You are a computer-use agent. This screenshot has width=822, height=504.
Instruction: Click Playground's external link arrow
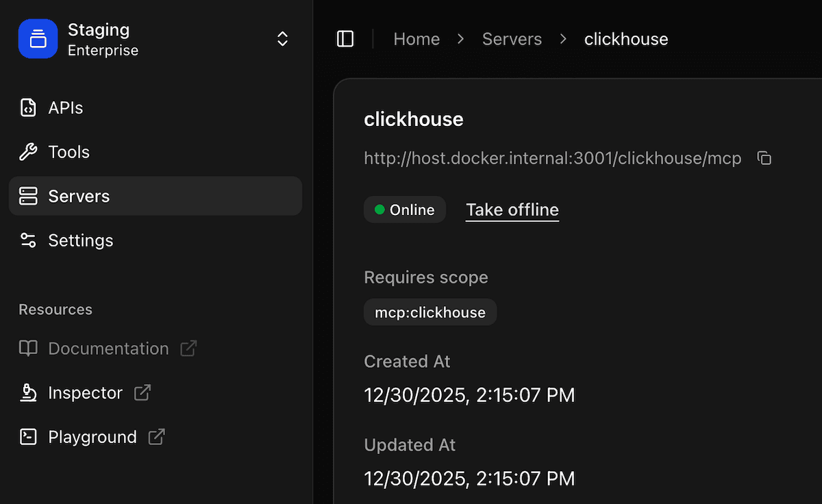pyautogui.click(x=156, y=437)
